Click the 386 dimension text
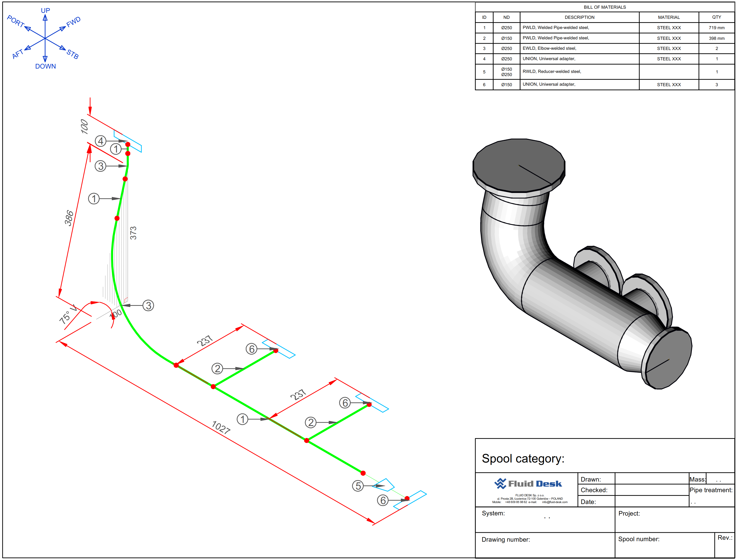 (x=69, y=218)
